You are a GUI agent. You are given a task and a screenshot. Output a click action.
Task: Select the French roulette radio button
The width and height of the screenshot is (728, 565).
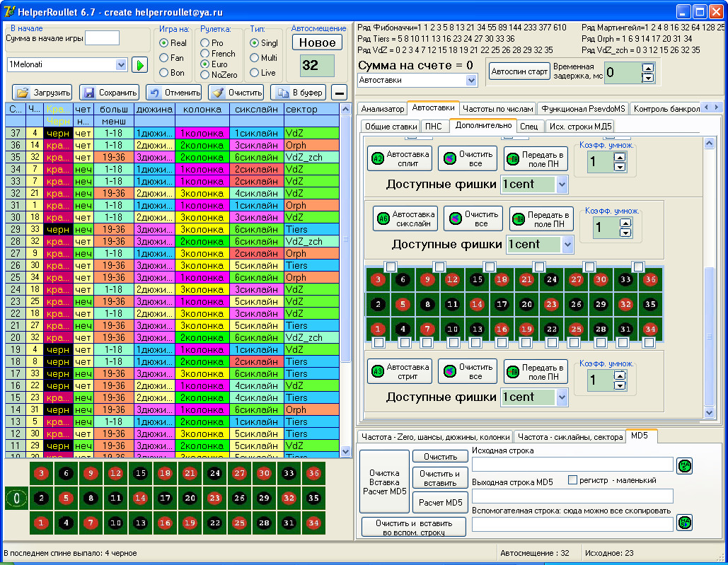(205, 54)
